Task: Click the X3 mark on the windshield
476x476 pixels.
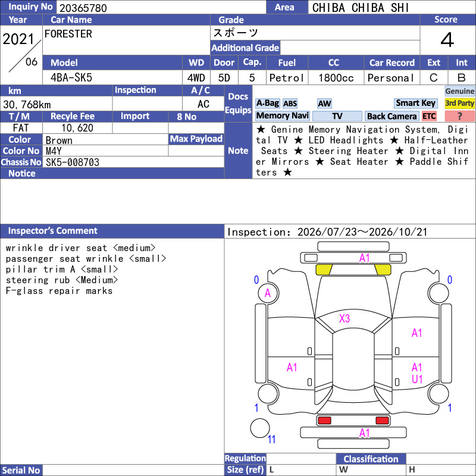Action: [x=345, y=318]
